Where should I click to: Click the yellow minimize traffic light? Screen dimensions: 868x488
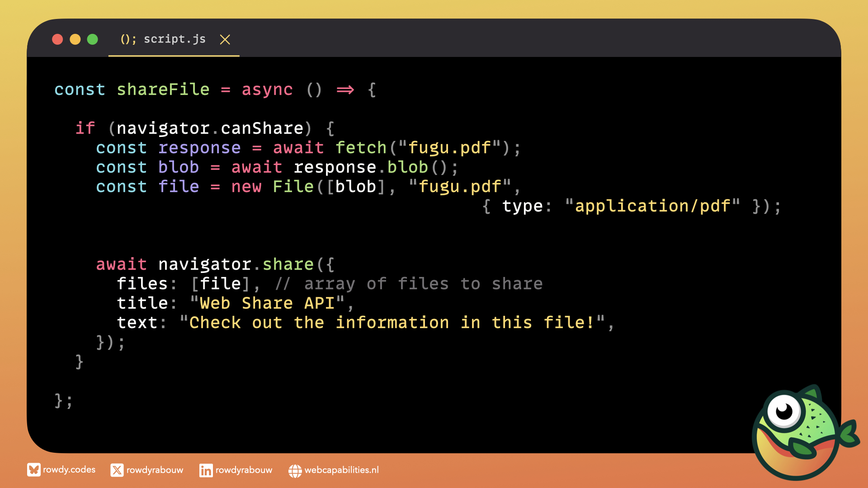pos(75,39)
